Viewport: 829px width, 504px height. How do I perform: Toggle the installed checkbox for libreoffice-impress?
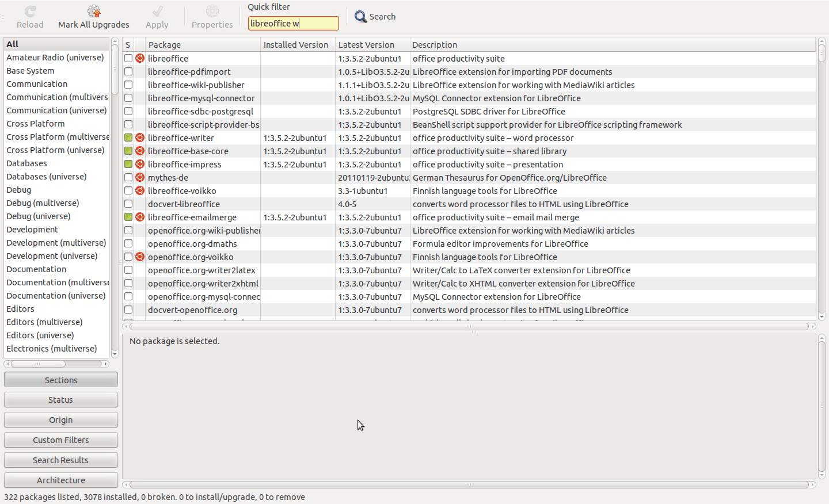pyautogui.click(x=128, y=164)
